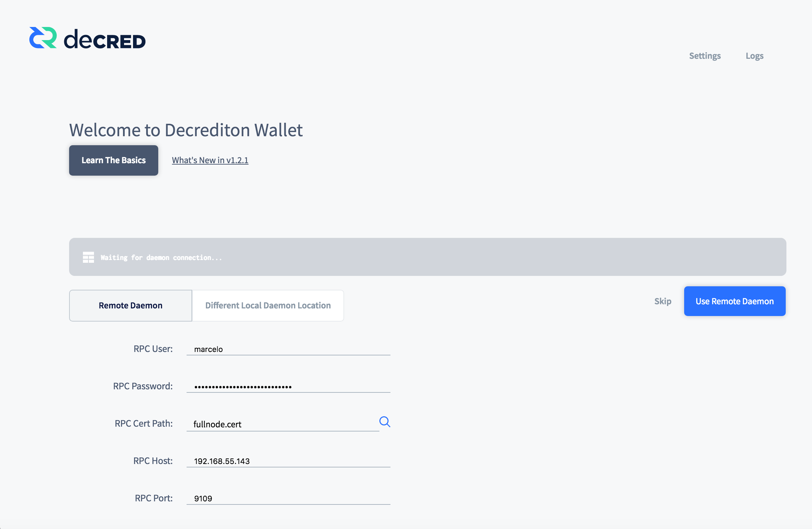Image resolution: width=812 pixels, height=529 pixels.
Task: Click the Use Remote Daemon button
Action: tap(735, 301)
